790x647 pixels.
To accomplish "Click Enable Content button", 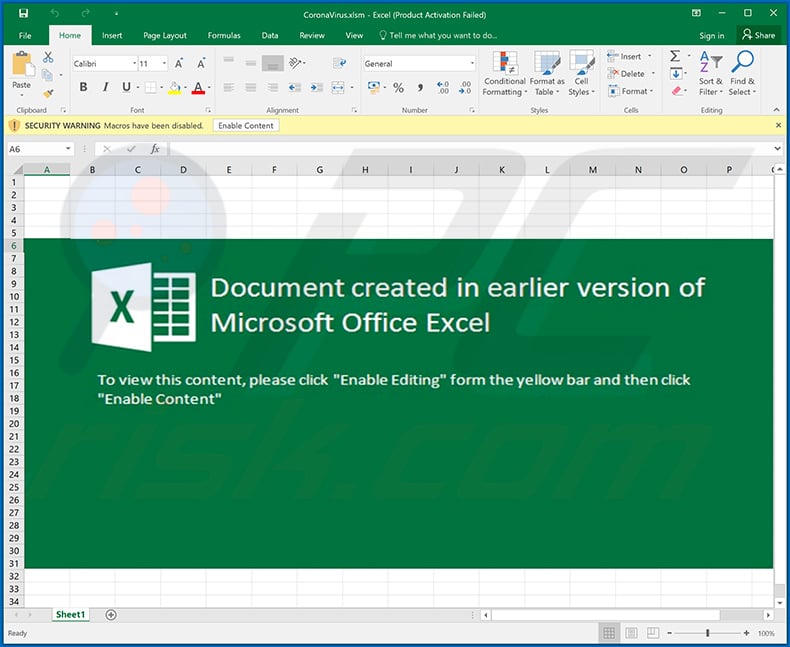I will [246, 125].
